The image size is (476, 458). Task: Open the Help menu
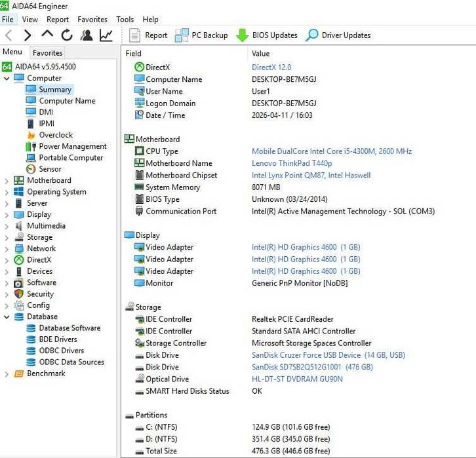click(150, 20)
